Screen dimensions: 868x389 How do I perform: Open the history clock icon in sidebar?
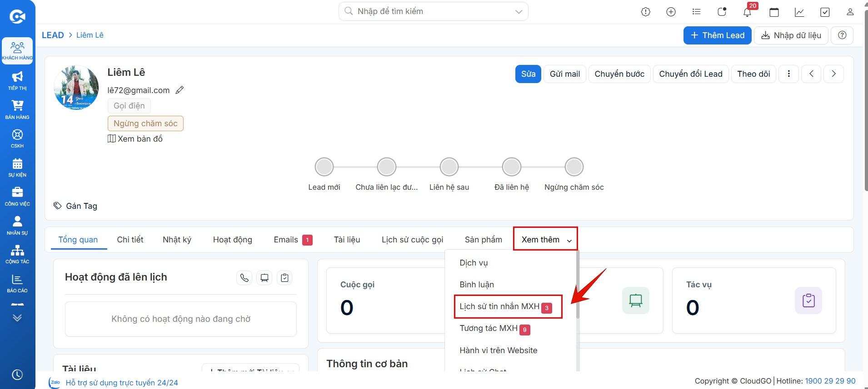[17, 374]
